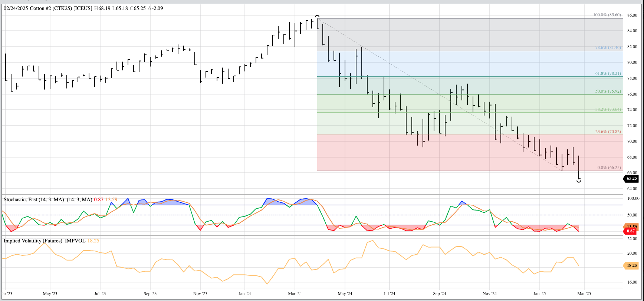Select the 61.8% (78.21) retracement label
The width and height of the screenshot is (644, 301).
[x=608, y=73]
